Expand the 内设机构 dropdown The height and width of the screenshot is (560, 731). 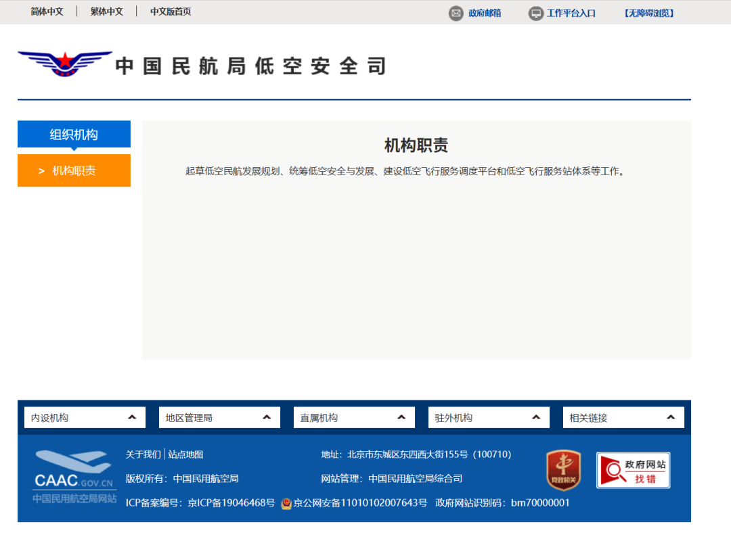tap(85, 417)
